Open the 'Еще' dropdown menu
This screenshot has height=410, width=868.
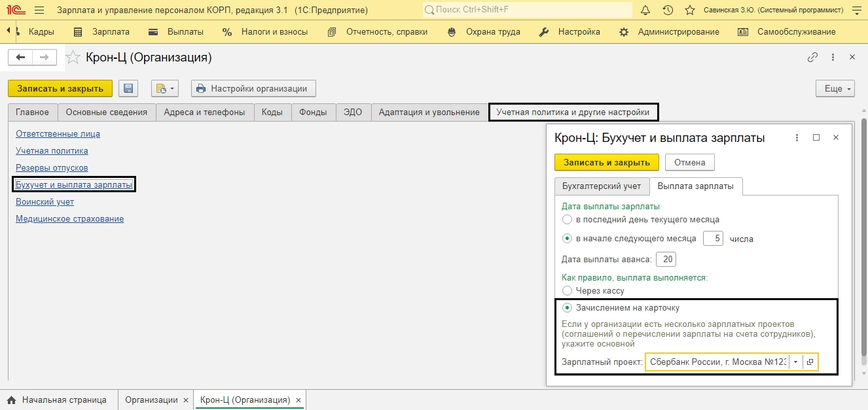(835, 88)
